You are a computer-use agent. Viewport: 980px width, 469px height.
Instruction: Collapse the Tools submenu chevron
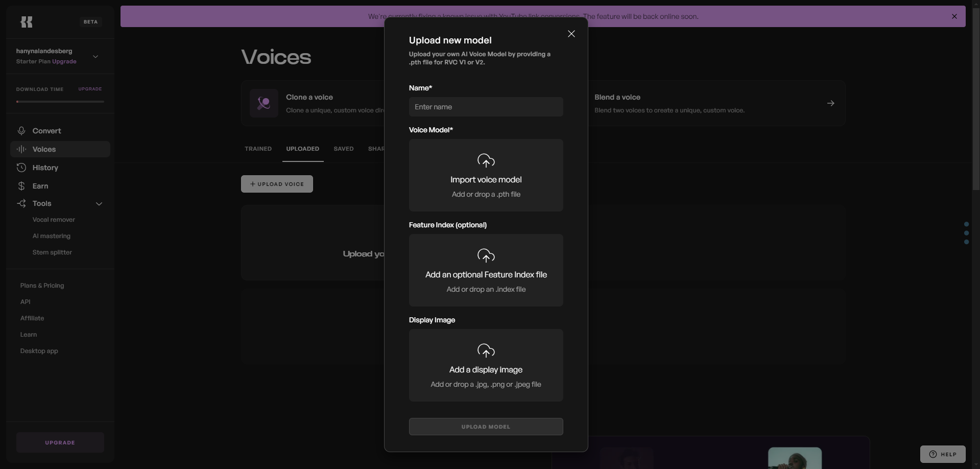pos(99,204)
